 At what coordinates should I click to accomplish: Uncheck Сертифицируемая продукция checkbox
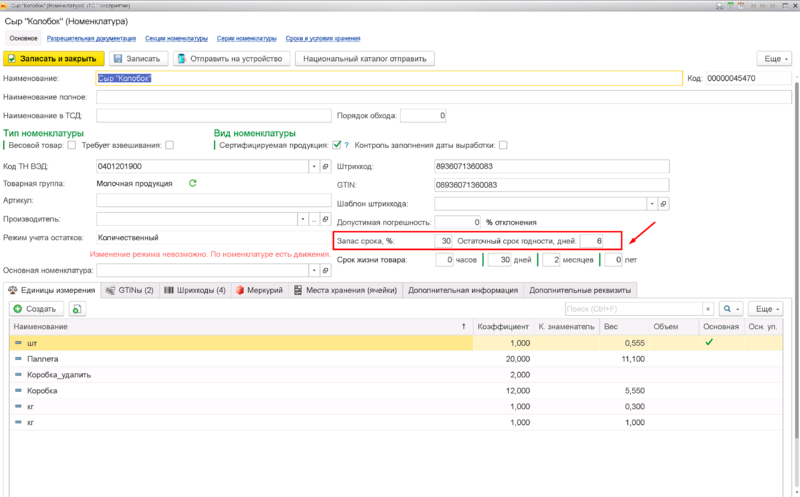click(x=337, y=145)
